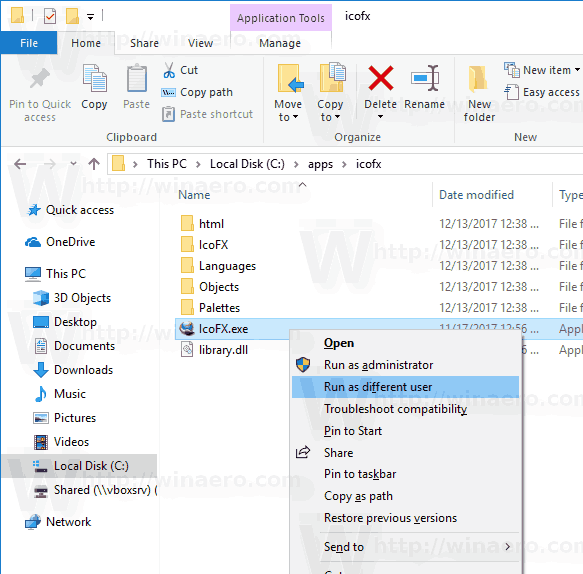
Task: Click the Copy icon in Clipboard group
Action: pos(94,78)
